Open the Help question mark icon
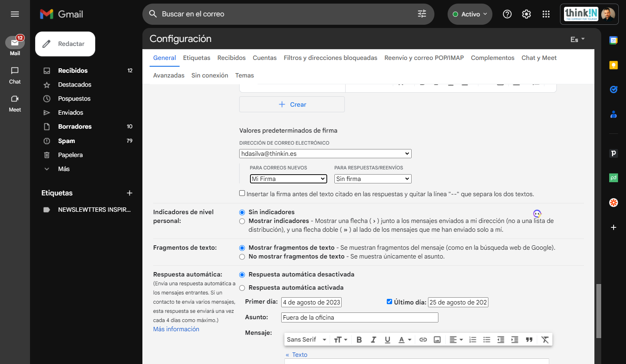Viewport: 626px width, 364px height. coord(507,14)
